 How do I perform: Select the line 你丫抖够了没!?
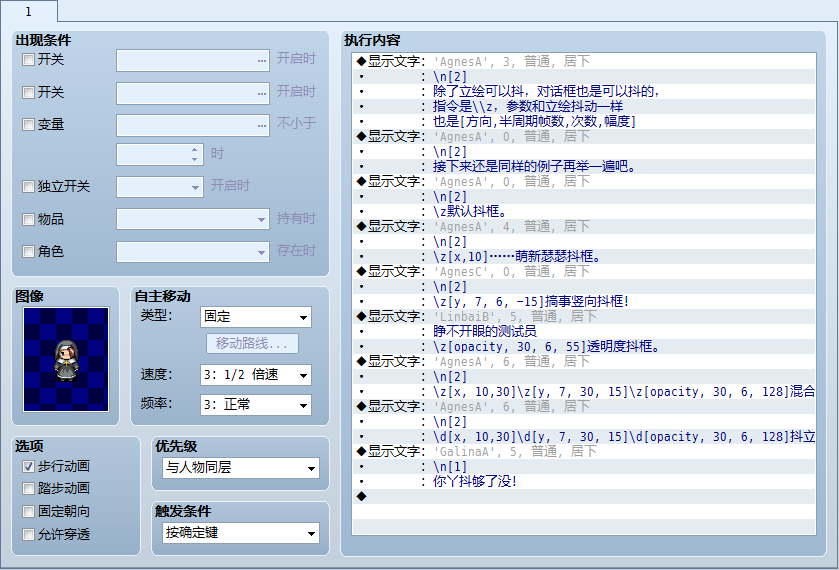point(584,481)
